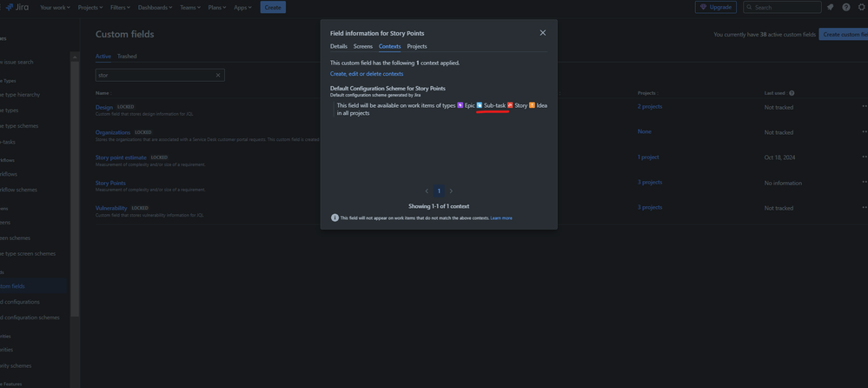Go to next page arrow in dialog
Image resolution: width=868 pixels, height=388 pixels.
click(x=451, y=191)
